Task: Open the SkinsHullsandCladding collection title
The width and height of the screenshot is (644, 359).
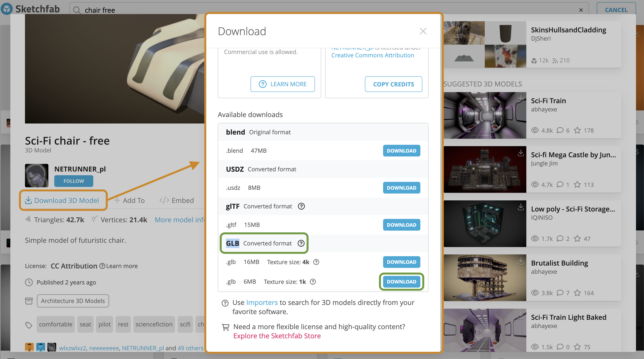Action: (568, 30)
